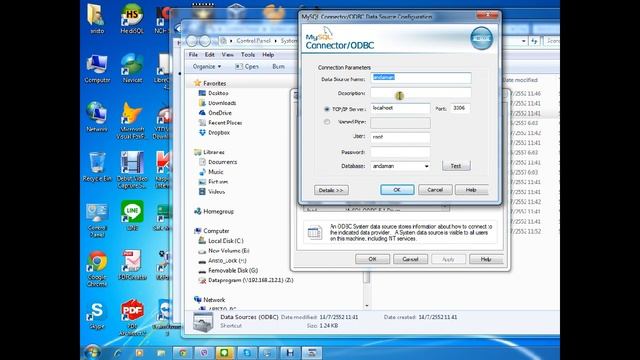
Task: Launch Debut Video Capture shortcut
Action: 132,170
